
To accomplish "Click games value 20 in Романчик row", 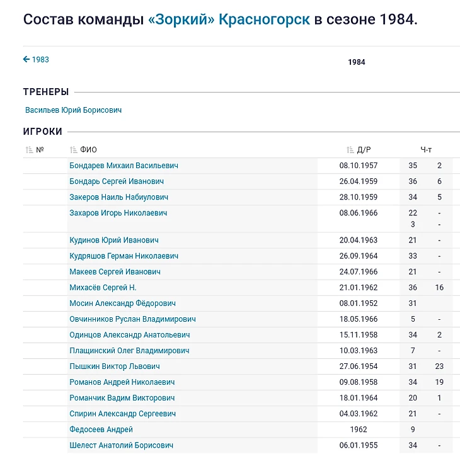I will (413, 398).
